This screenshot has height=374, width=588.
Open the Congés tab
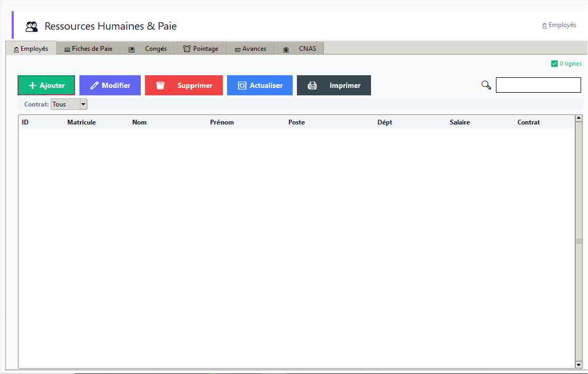(148, 48)
